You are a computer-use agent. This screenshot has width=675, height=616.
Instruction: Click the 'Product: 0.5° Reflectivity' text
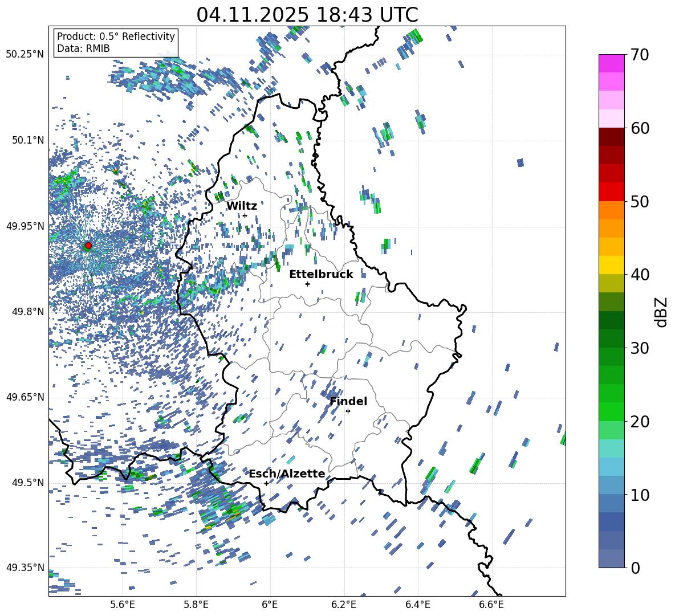pyautogui.click(x=116, y=36)
